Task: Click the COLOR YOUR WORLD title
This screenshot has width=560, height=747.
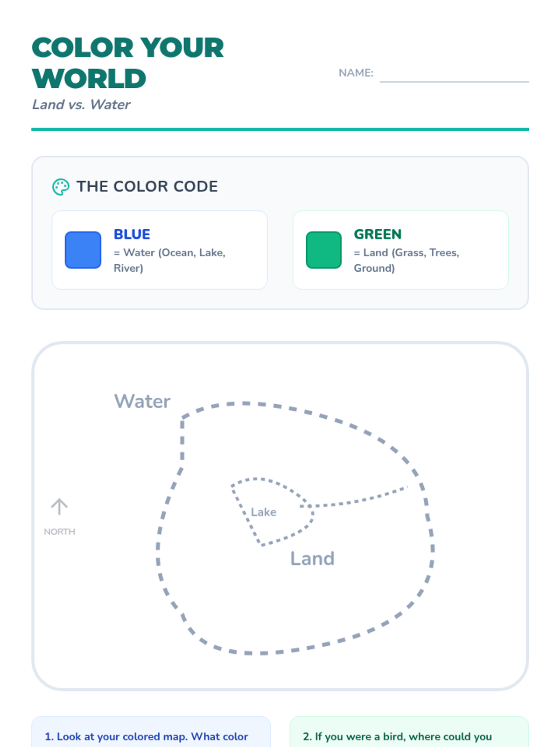Action: click(x=127, y=63)
